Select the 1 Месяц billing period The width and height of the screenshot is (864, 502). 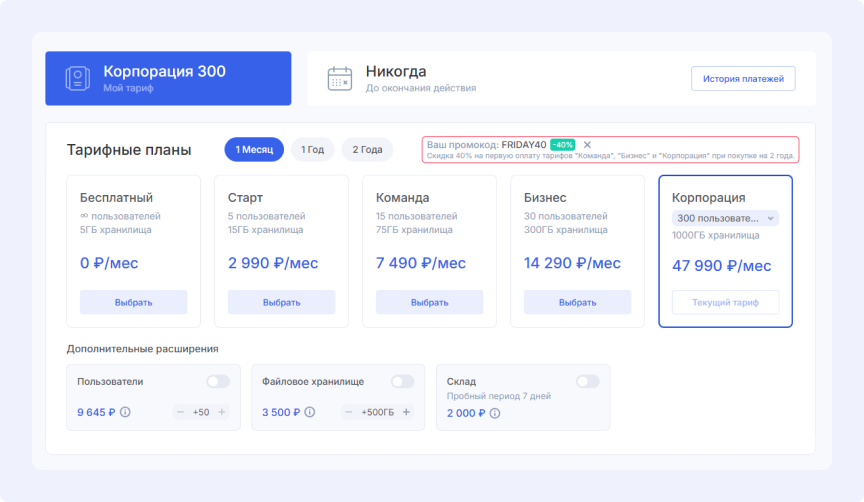point(254,150)
